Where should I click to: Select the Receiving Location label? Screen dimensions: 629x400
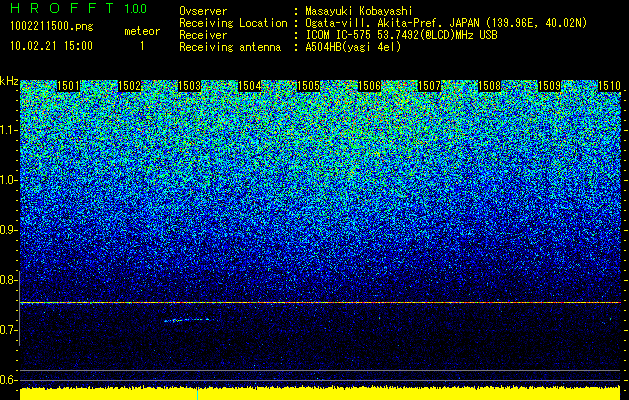[233, 23]
